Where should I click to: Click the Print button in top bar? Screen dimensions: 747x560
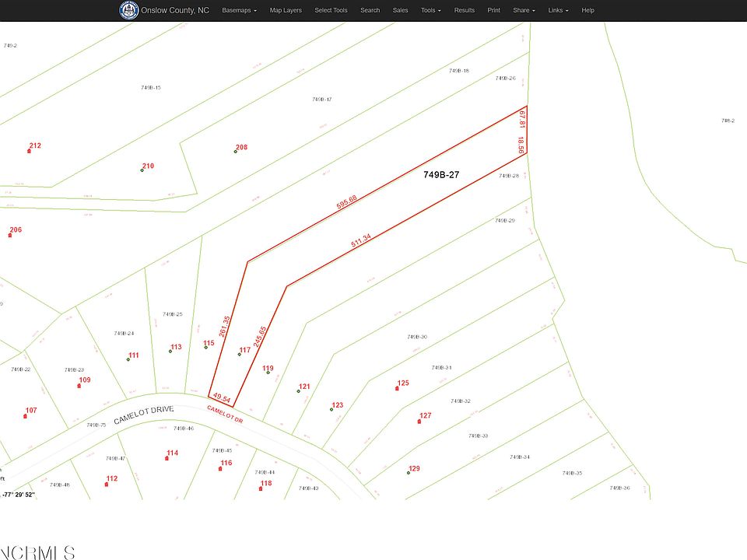493,10
